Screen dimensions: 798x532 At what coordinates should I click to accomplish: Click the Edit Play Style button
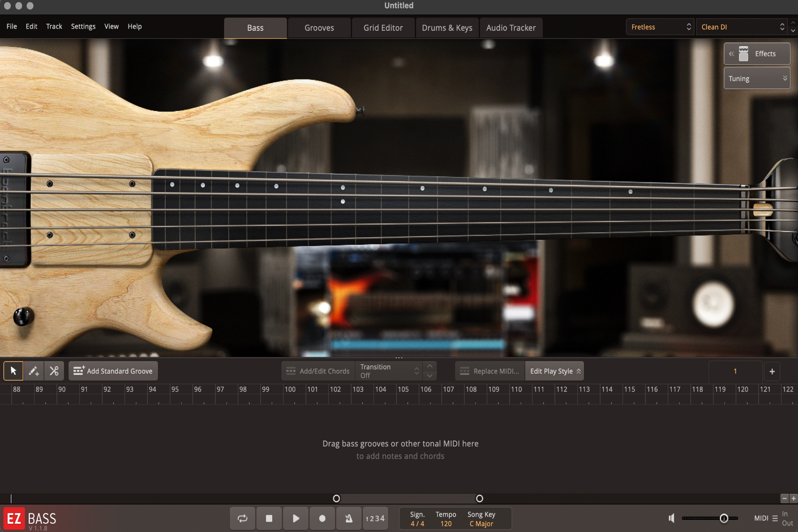tap(554, 371)
